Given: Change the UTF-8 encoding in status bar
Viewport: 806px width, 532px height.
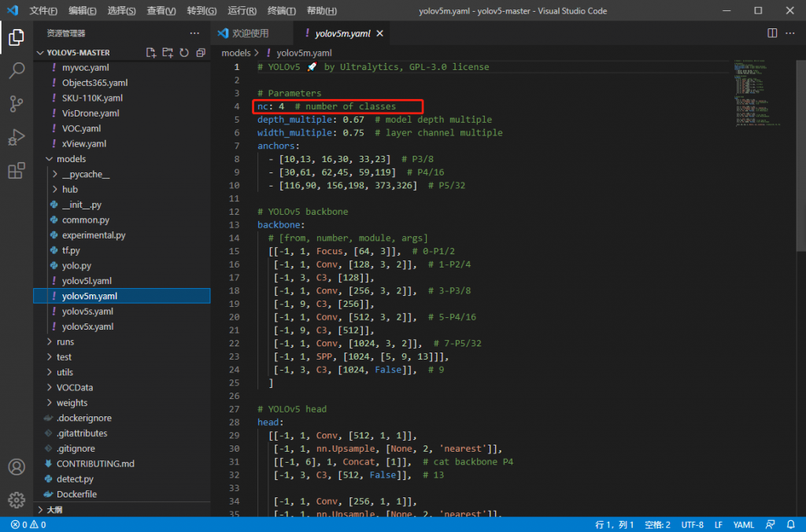Looking at the screenshot, I should pos(692,525).
